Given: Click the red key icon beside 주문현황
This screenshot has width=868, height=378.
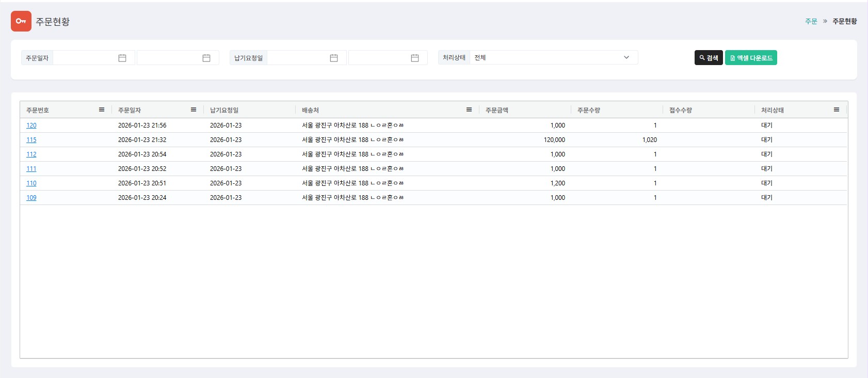Looking at the screenshot, I should point(21,21).
